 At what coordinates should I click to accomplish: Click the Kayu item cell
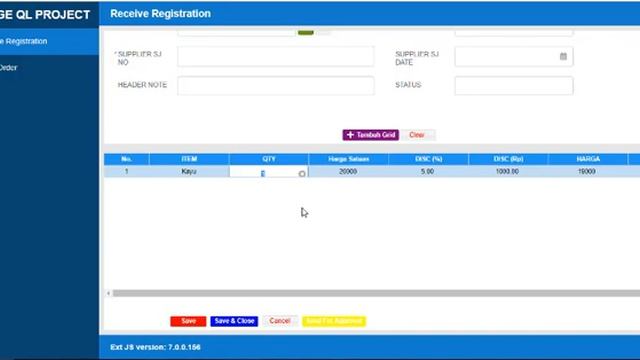tap(189, 171)
